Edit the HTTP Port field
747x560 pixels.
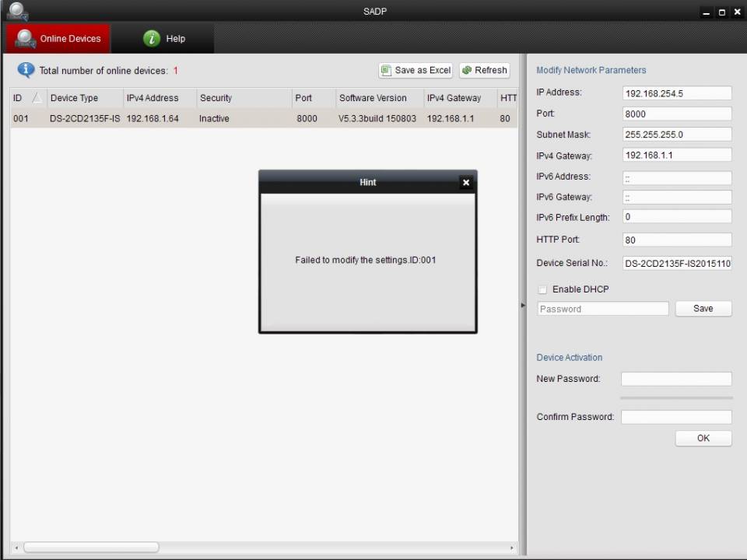(676, 240)
